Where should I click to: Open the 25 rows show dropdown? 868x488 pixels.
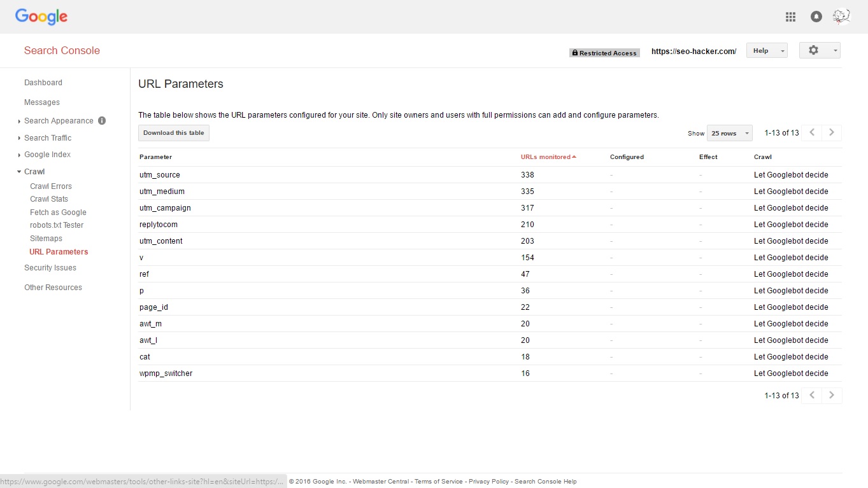click(x=729, y=134)
